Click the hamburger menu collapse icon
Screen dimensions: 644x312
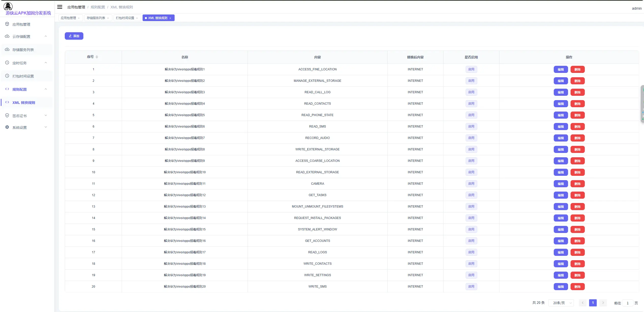click(x=60, y=7)
